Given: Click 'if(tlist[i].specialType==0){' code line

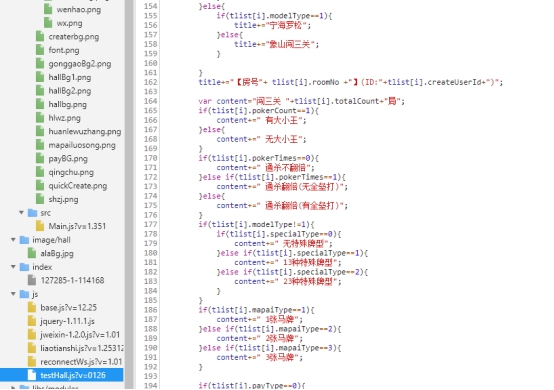Looking at the screenshot, I should [x=279, y=234].
